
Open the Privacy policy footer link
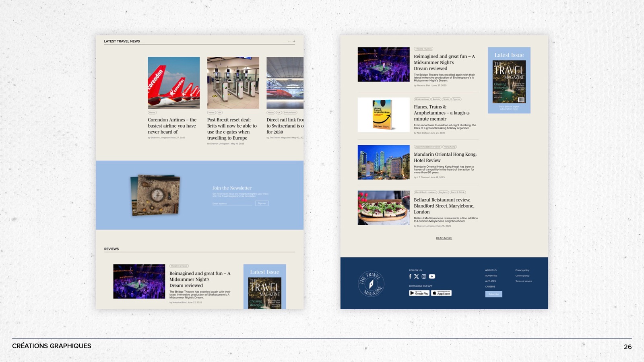coord(522,270)
